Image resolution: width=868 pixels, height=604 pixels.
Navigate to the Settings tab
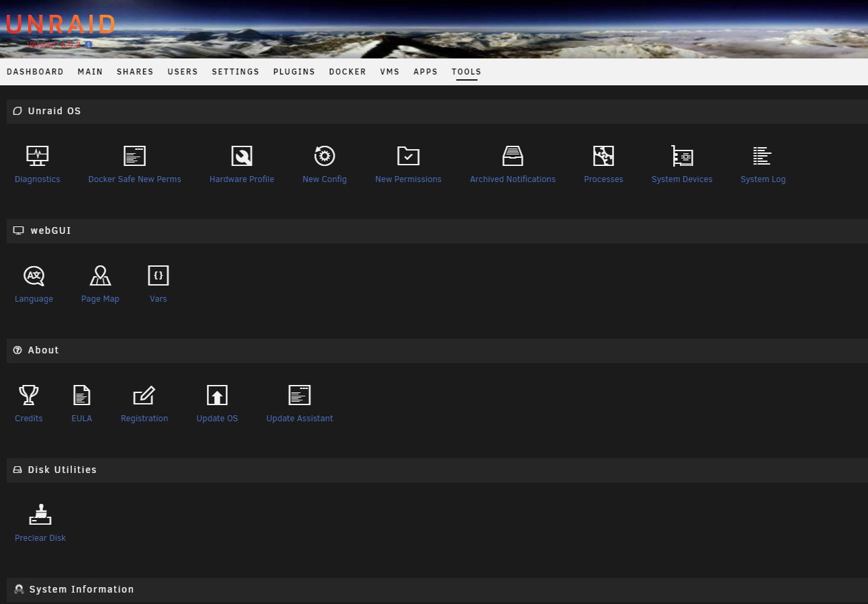[235, 72]
